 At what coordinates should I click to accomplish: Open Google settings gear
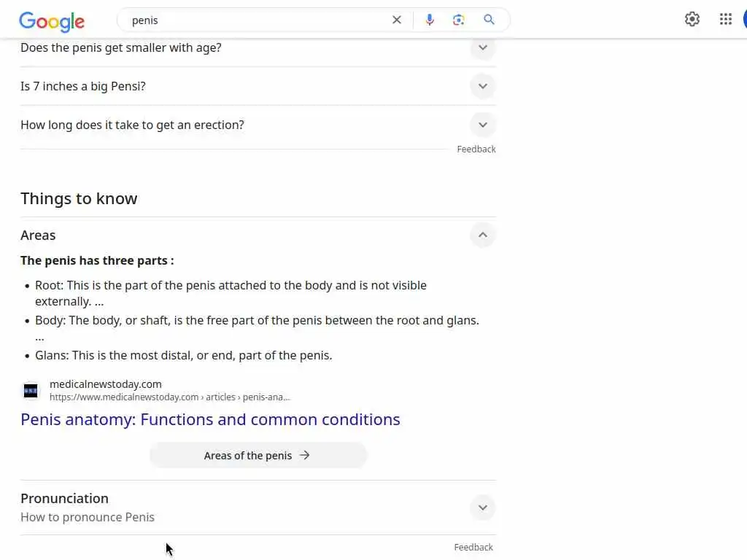pyautogui.click(x=692, y=20)
